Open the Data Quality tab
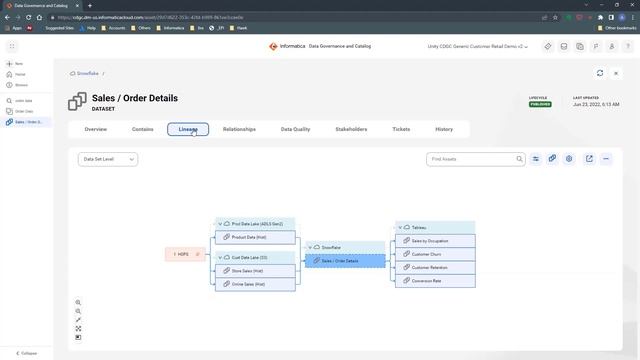The image size is (640, 360). [x=295, y=129]
